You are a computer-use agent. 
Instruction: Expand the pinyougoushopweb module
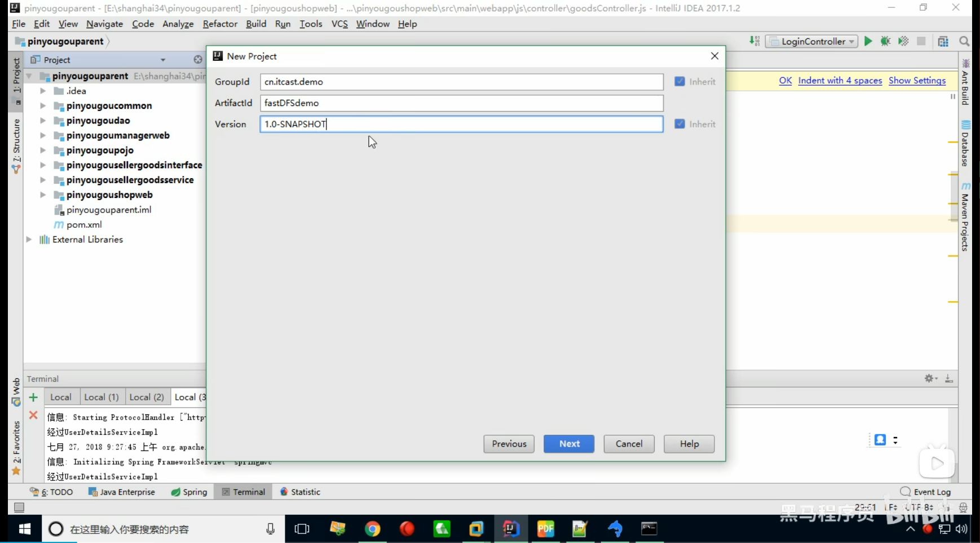point(43,195)
